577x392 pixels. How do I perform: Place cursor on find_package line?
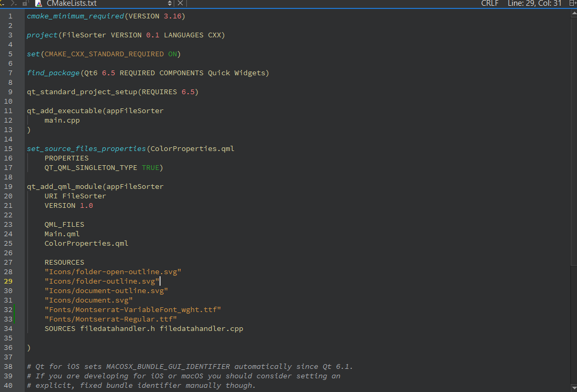click(x=147, y=73)
